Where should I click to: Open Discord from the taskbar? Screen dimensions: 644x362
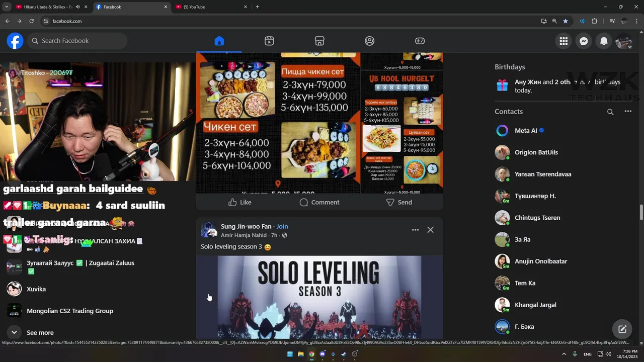pyautogui.click(x=323, y=354)
